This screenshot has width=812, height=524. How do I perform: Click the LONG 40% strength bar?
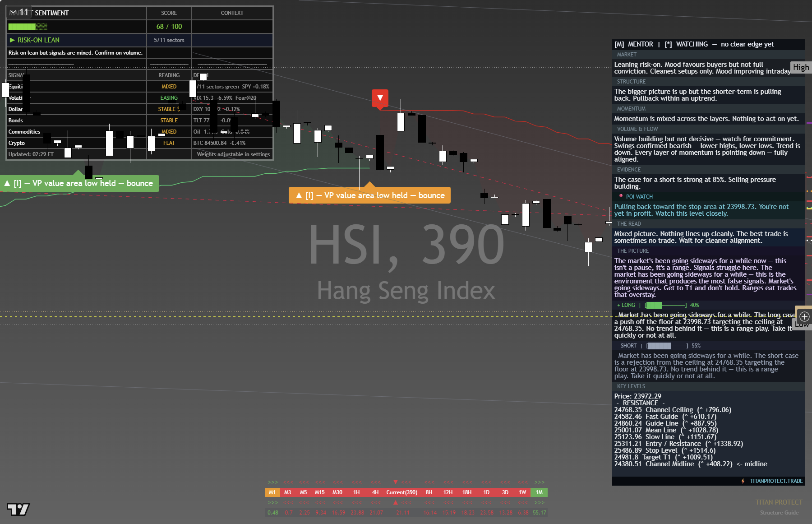pyautogui.click(x=666, y=305)
